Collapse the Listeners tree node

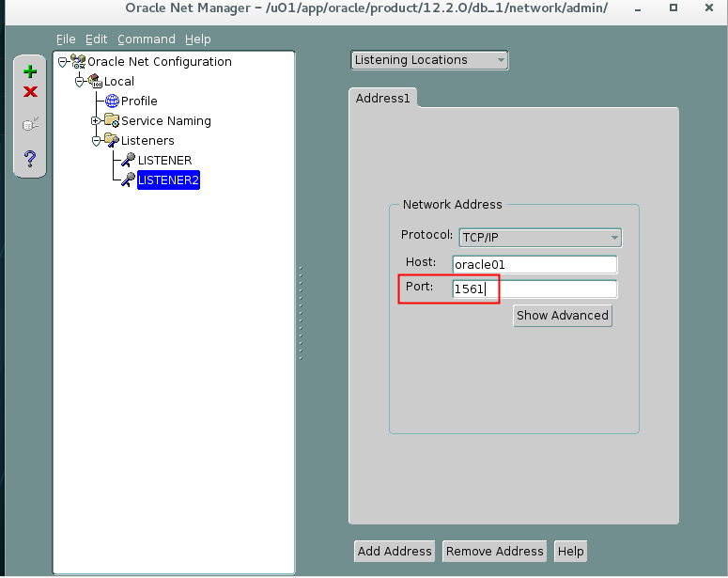click(x=96, y=141)
